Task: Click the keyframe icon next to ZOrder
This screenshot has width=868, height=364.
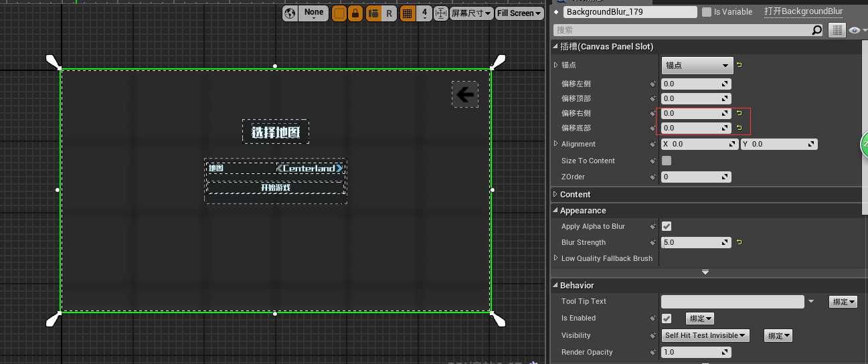Action: point(653,177)
